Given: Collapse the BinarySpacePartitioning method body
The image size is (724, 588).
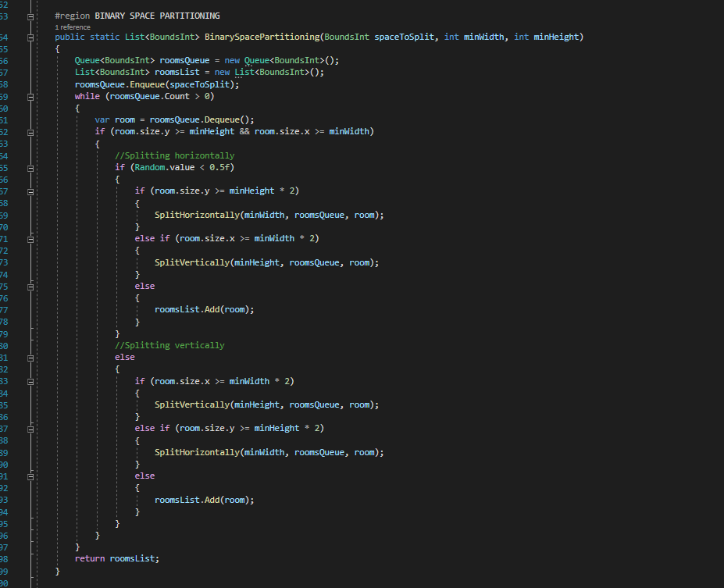Looking at the screenshot, I should click(x=30, y=37).
